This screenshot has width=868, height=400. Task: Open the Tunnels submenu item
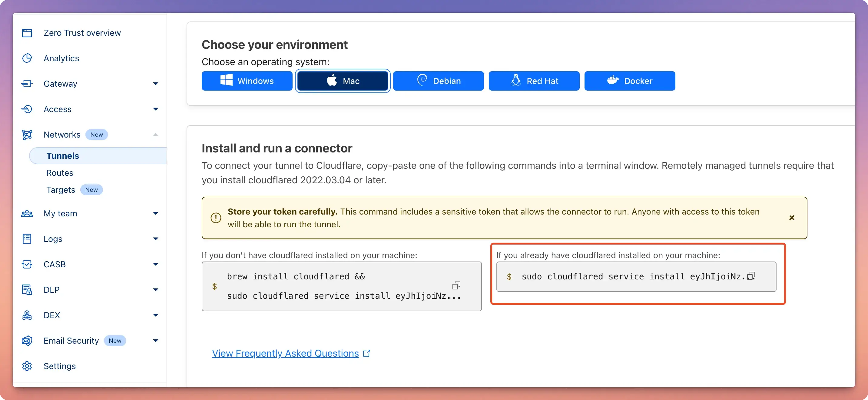coord(98,156)
